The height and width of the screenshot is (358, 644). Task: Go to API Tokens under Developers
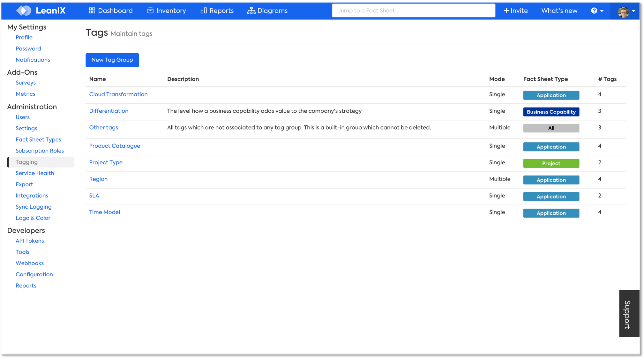(30, 241)
